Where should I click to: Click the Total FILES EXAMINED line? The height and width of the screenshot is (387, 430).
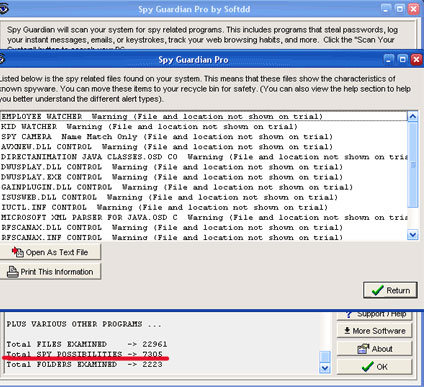coord(87,344)
